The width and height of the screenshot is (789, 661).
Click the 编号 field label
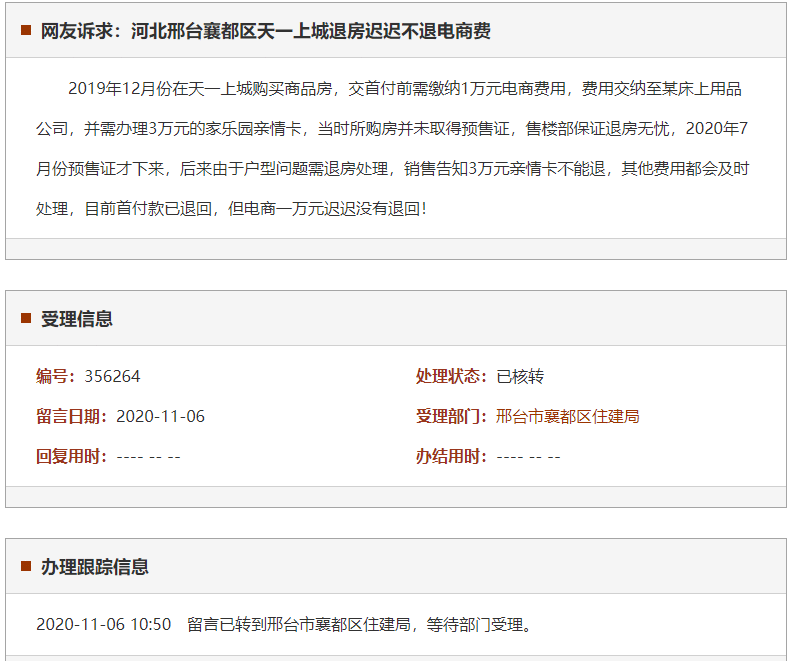56,376
